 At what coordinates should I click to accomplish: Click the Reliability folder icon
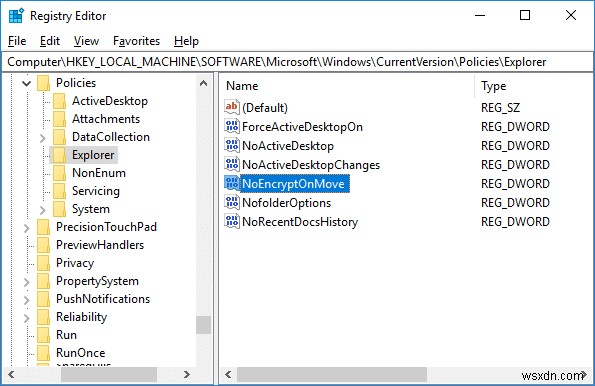click(43, 317)
